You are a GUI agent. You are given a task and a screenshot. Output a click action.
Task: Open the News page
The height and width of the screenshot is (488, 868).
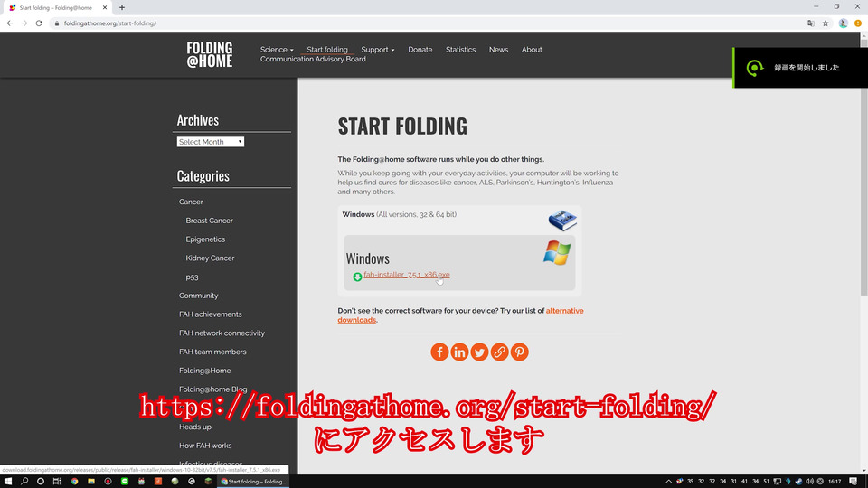tap(498, 49)
